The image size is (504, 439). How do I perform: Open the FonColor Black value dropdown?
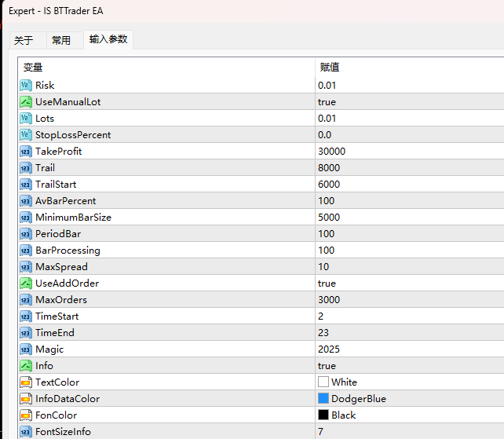click(410, 415)
